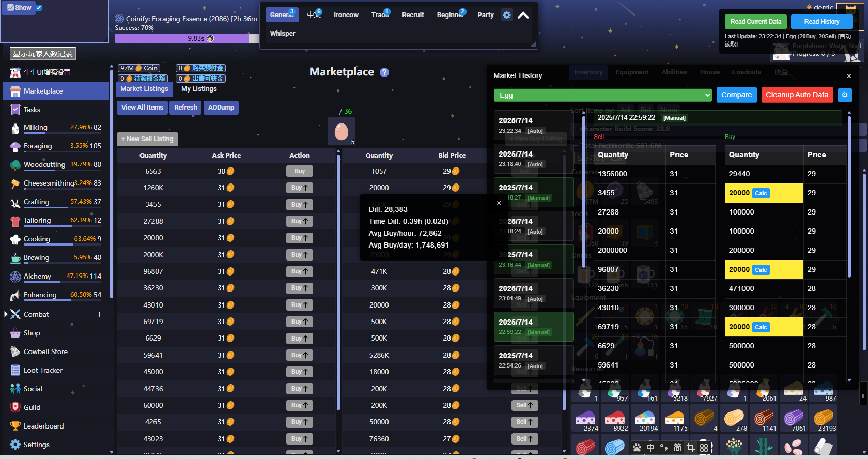Switch to General chat tab

282,14
